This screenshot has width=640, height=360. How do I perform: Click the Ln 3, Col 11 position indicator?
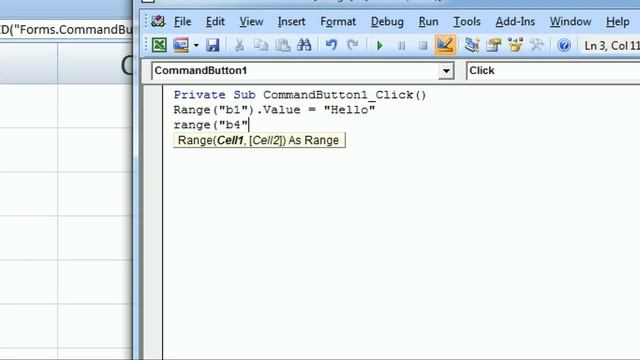(611, 45)
